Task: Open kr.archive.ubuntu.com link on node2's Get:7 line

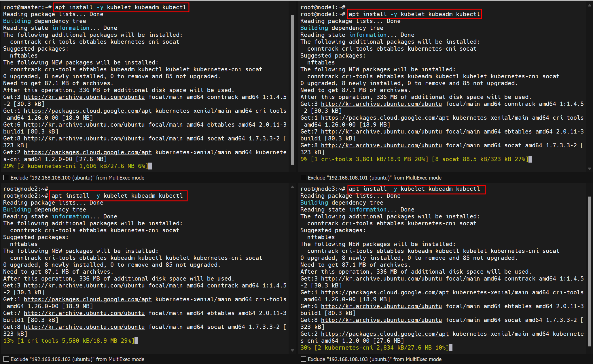Action: (x=84, y=313)
